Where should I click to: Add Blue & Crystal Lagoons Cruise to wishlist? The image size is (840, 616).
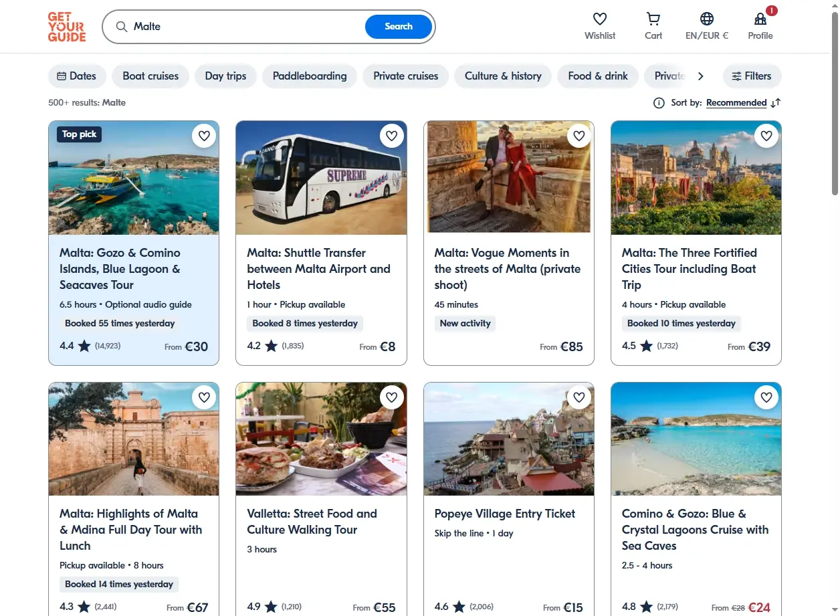click(x=766, y=397)
